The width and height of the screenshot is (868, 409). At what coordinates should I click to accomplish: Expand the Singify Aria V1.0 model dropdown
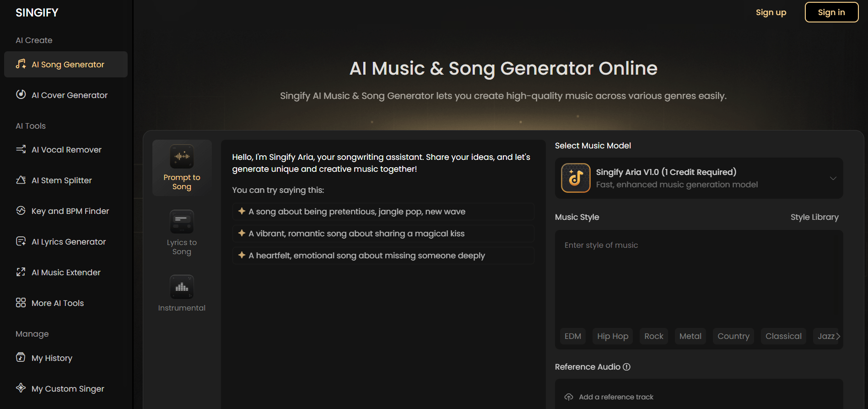tap(699, 178)
